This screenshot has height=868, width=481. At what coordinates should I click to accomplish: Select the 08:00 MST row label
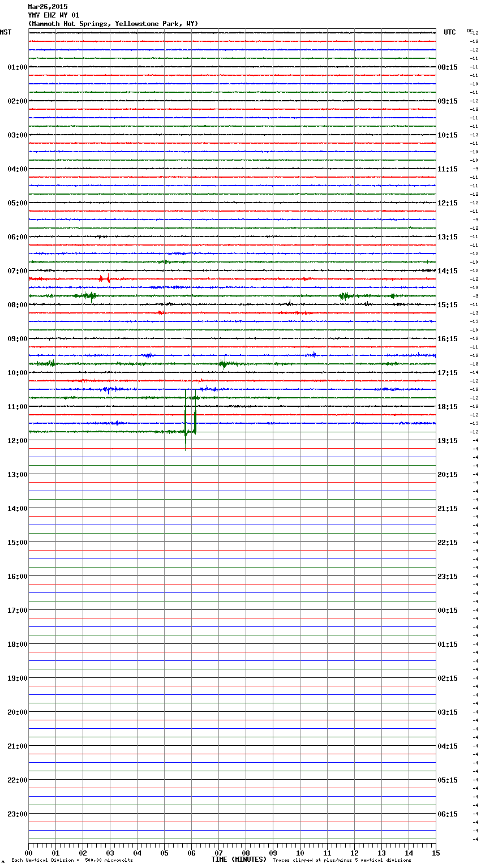coord(18,305)
